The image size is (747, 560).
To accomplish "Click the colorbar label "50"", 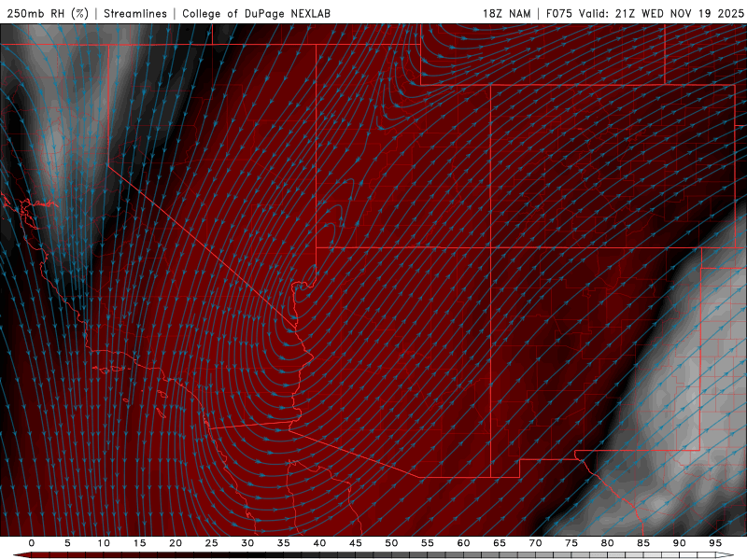I will pyautogui.click(x=391, y=543).
